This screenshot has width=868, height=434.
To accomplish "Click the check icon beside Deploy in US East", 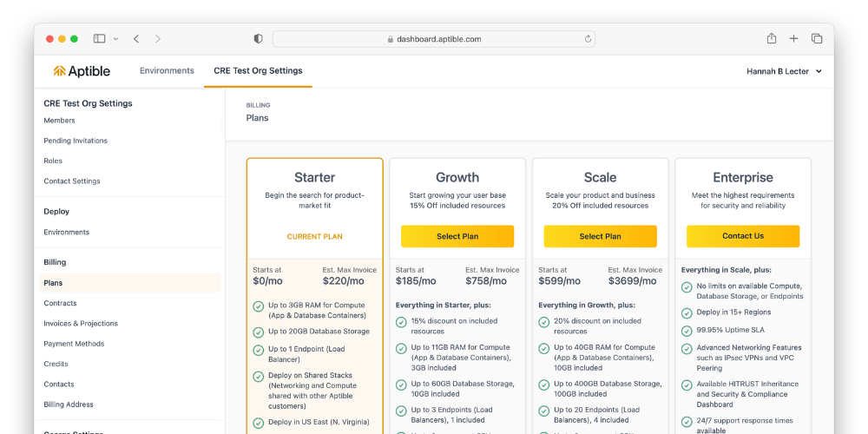I will tap(258, 423).
